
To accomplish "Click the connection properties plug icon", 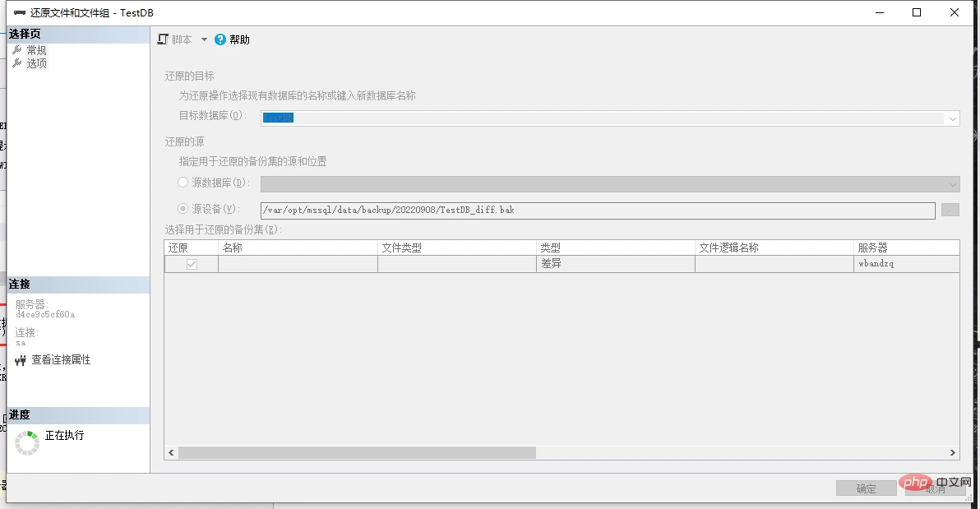I will pos(21,360).
